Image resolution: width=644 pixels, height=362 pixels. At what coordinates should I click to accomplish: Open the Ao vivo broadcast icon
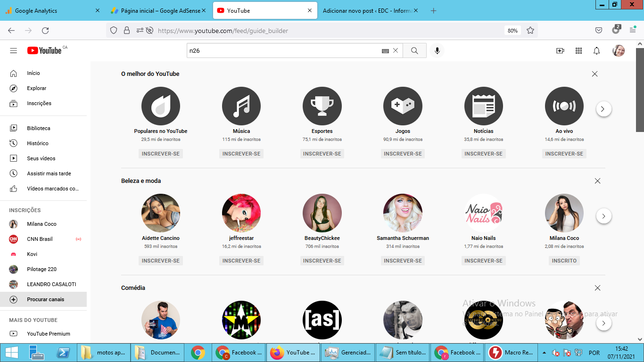point(564,106)
